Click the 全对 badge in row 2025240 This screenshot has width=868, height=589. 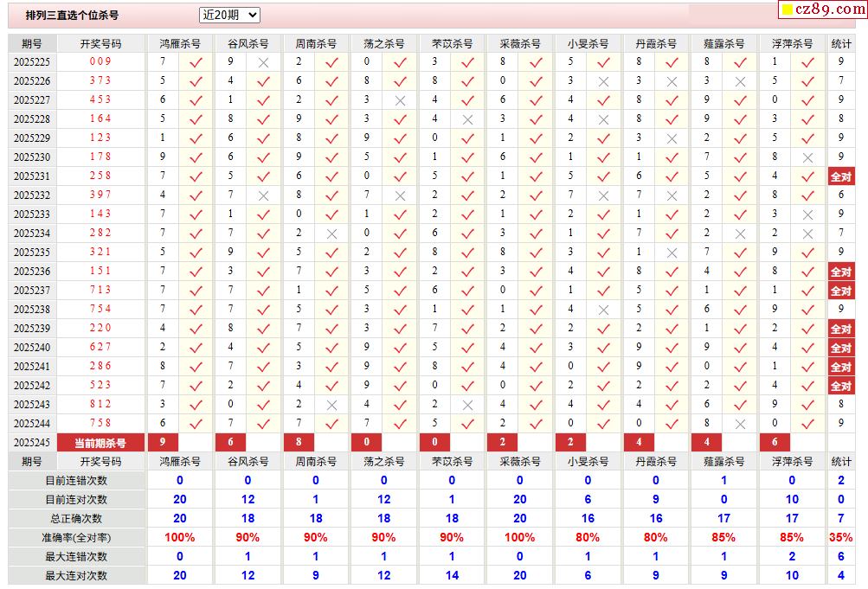point(841,348)
